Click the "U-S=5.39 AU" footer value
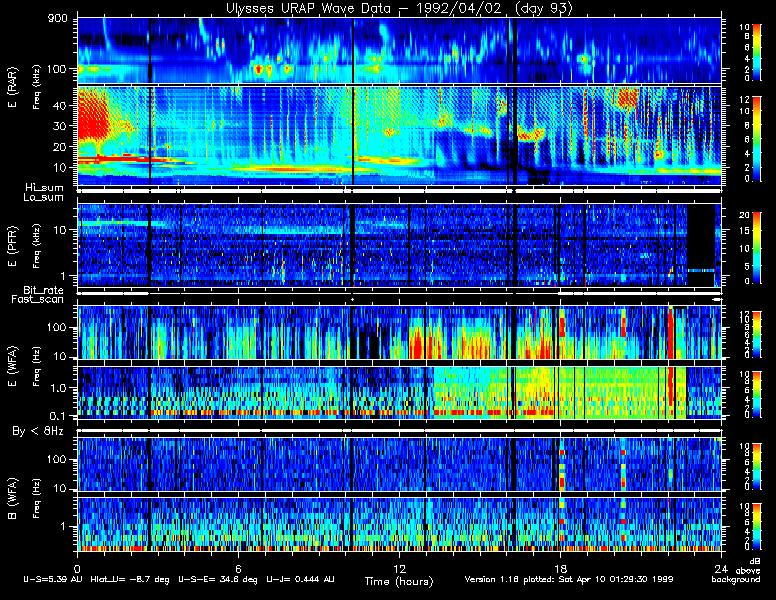 pos(53,579)
